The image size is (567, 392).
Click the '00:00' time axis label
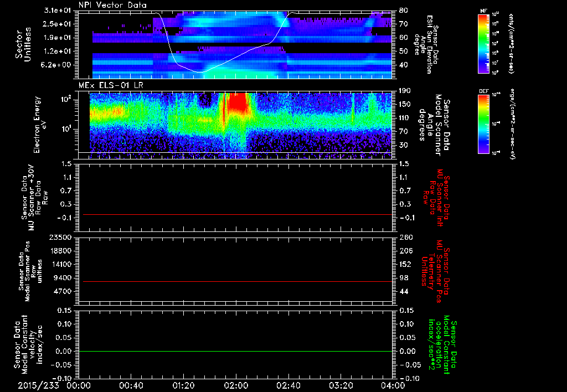[x=78, y=385]
